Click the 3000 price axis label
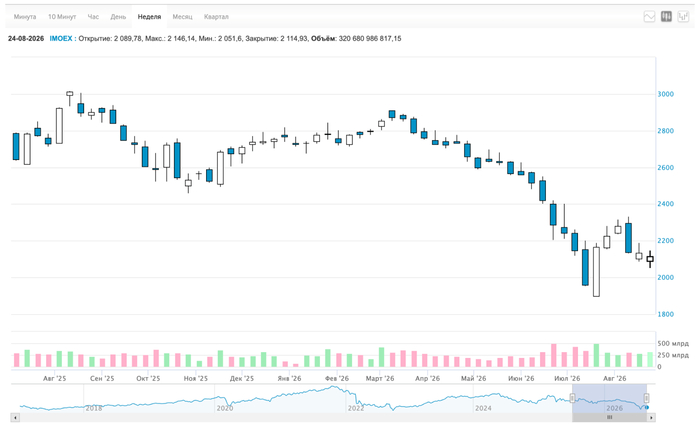The width and height of the screenshot is (700, 427). (666, 94)
